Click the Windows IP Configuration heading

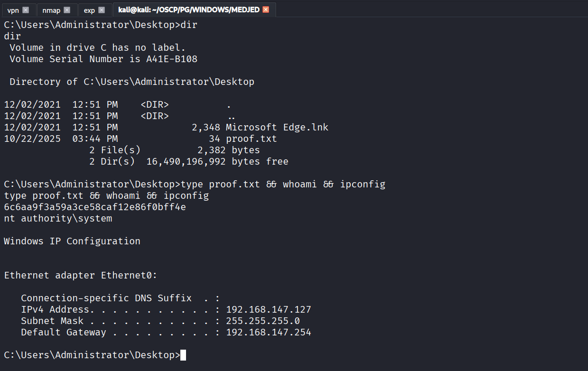pyautogui.click(x=72, y=241)
